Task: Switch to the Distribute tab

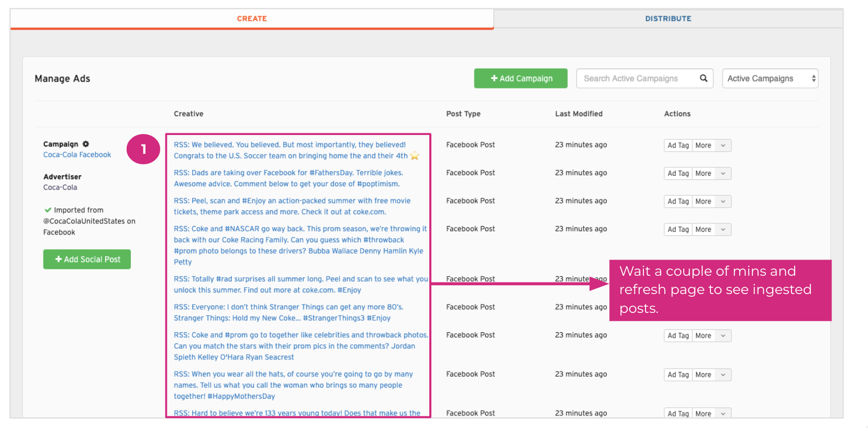Action: point(668,19)
